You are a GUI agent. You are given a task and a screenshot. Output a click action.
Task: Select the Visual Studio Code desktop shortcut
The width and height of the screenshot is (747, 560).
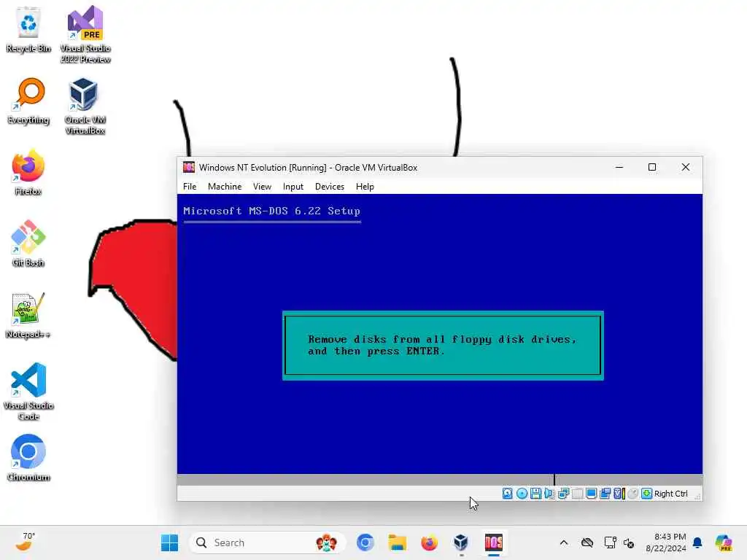28,392
